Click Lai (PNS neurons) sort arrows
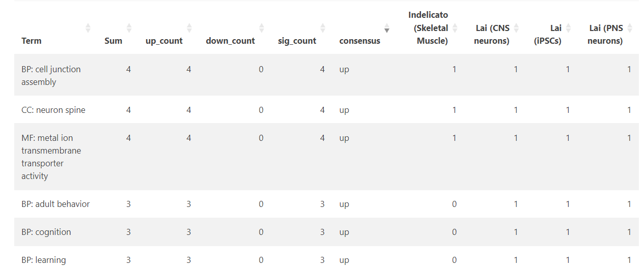This screenshot has height=268, width=644. tap(630, 28)
